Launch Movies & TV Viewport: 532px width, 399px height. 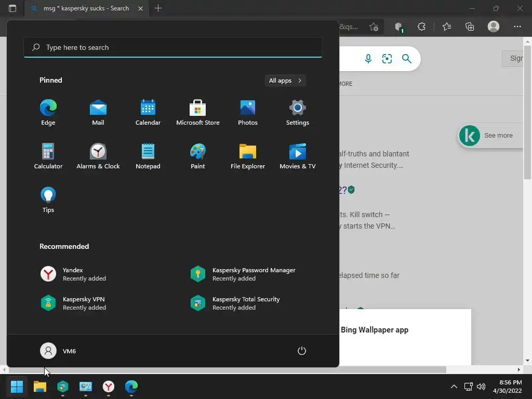click(298, 156)
